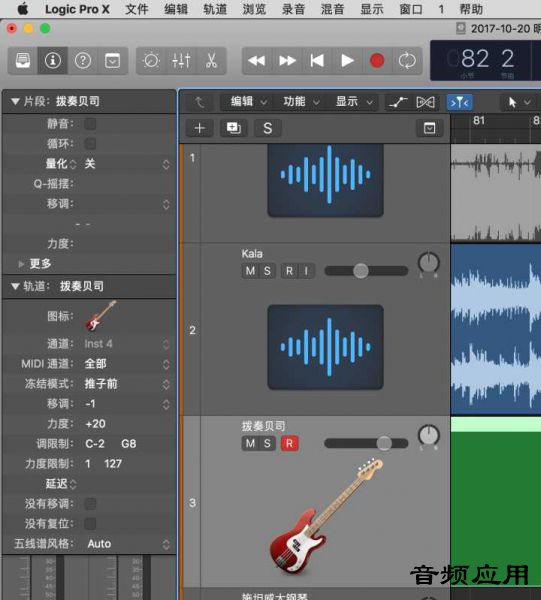Screen dimensions: 541x600
Task: Click the bass guitar track icon
Action: [326, 516]
